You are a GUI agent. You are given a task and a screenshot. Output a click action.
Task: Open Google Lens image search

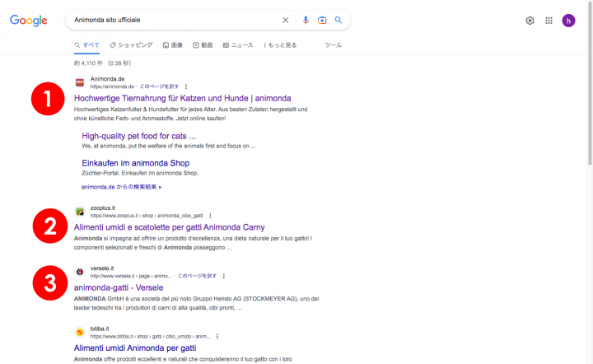tap(322, 21)
